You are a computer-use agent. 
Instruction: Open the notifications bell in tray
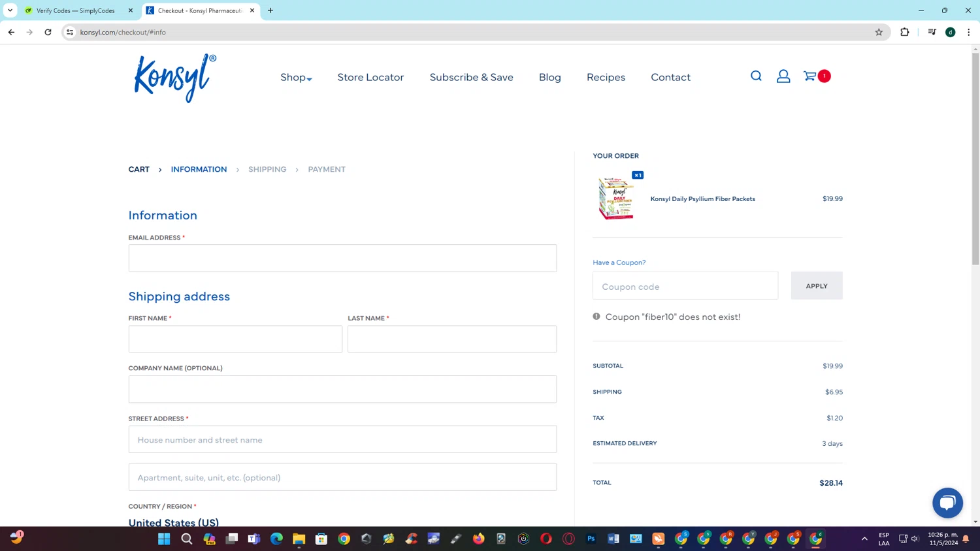pos(966,539)
